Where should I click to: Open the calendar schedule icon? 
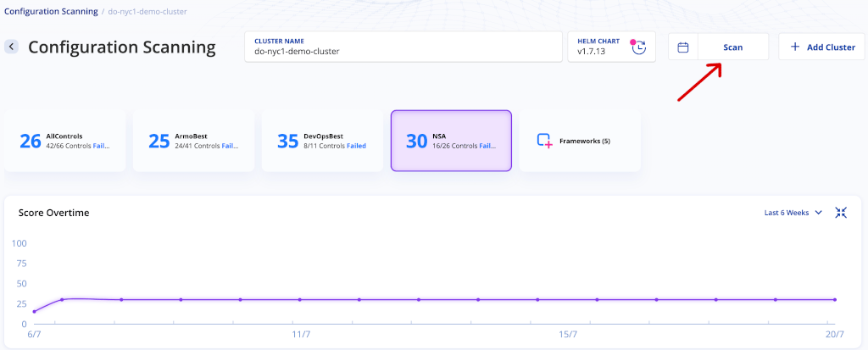683,47
